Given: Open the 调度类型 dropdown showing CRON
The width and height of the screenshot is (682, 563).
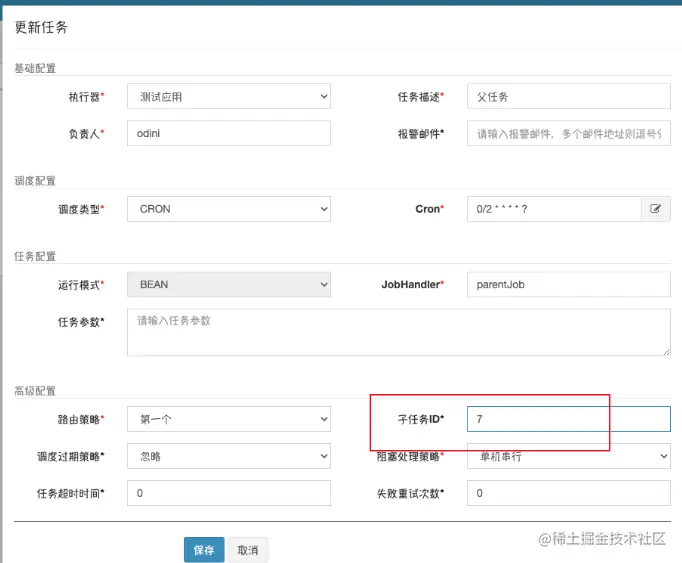Looking at the screenshot, I should pyautogui.click(x=229, y=209).
